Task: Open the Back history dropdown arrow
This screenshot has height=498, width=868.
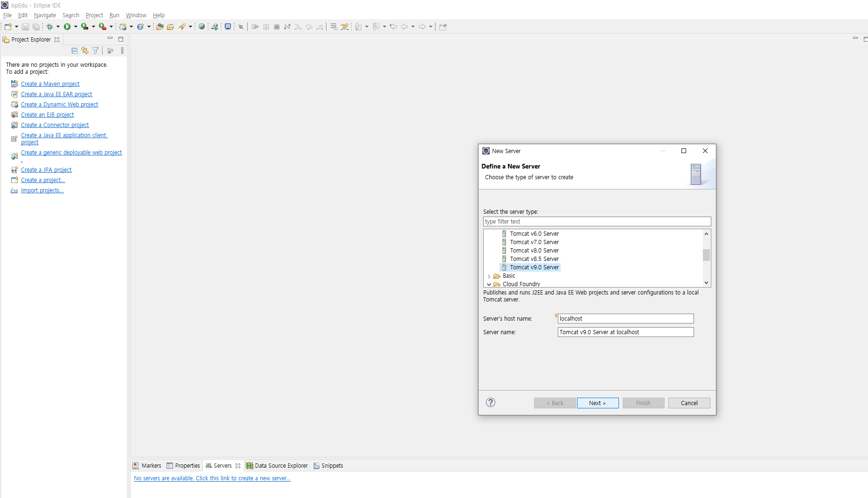Action: pos(413,27)
